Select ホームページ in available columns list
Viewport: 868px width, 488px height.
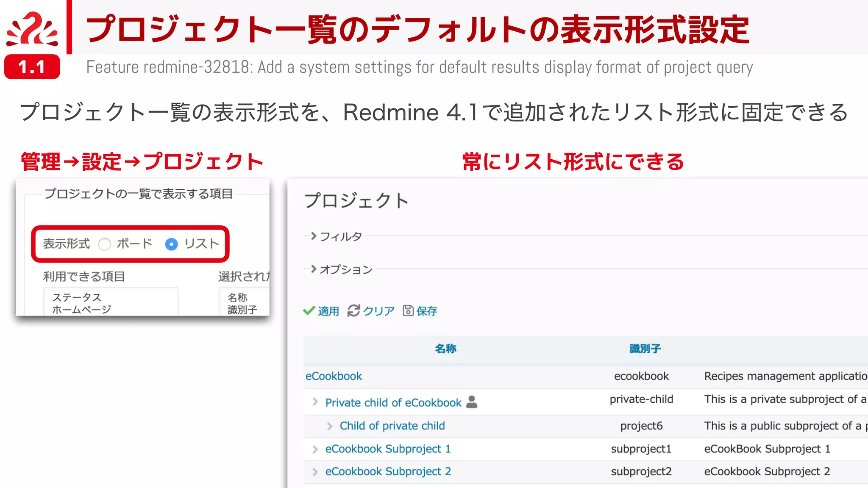tap(81, 310)
